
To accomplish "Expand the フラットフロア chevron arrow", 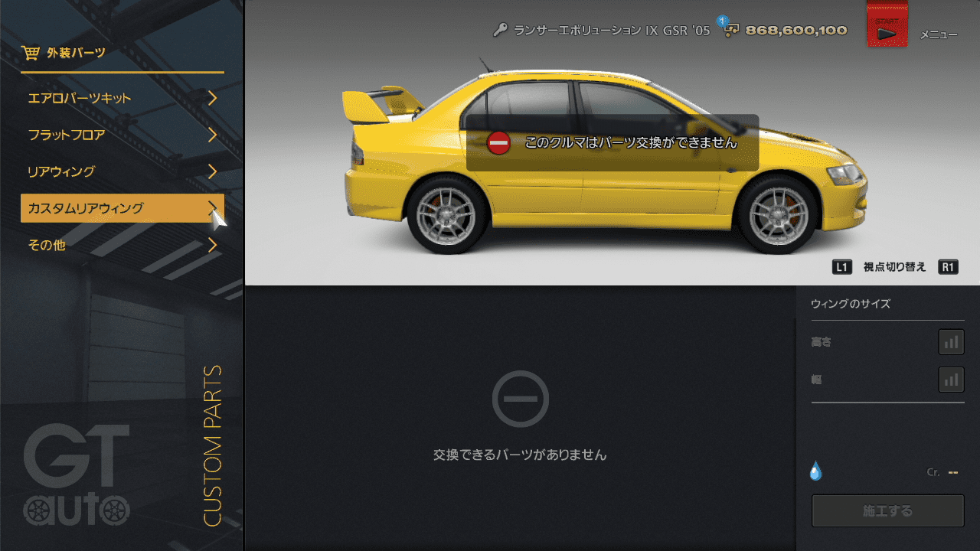I will coord(212,135).
